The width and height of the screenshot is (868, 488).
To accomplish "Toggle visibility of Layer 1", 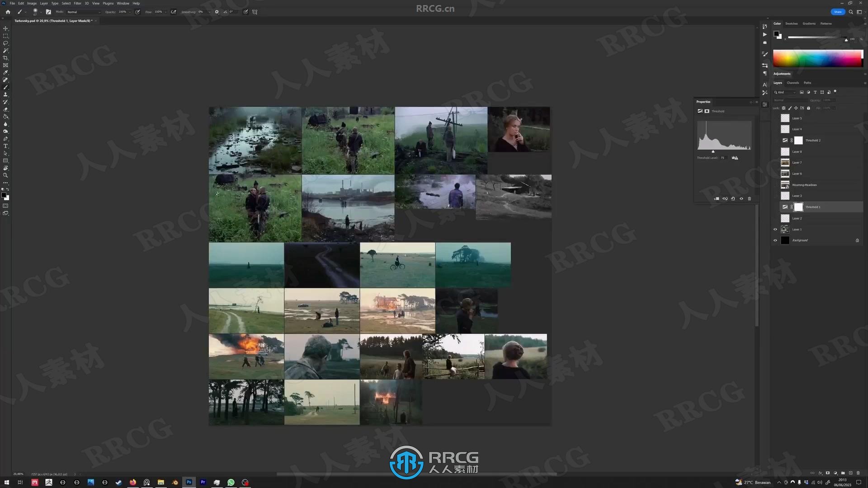I will (775, 229).
